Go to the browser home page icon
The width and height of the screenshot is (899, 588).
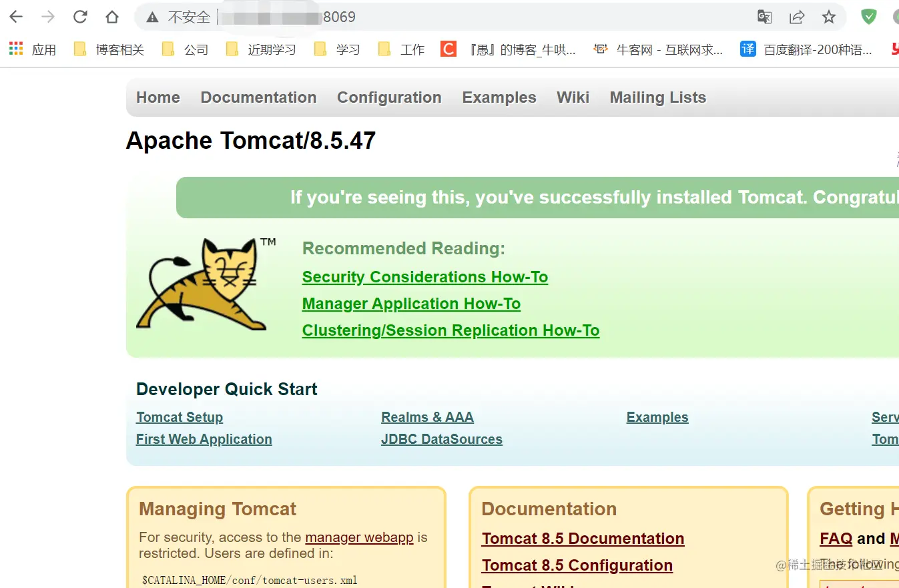(x=112, y=17)
